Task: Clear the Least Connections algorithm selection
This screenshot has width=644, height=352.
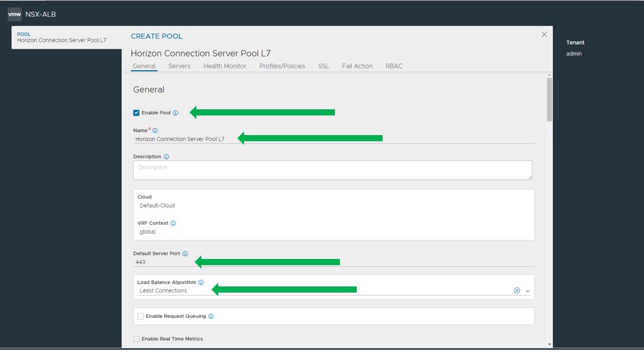Action: [517, 290]
